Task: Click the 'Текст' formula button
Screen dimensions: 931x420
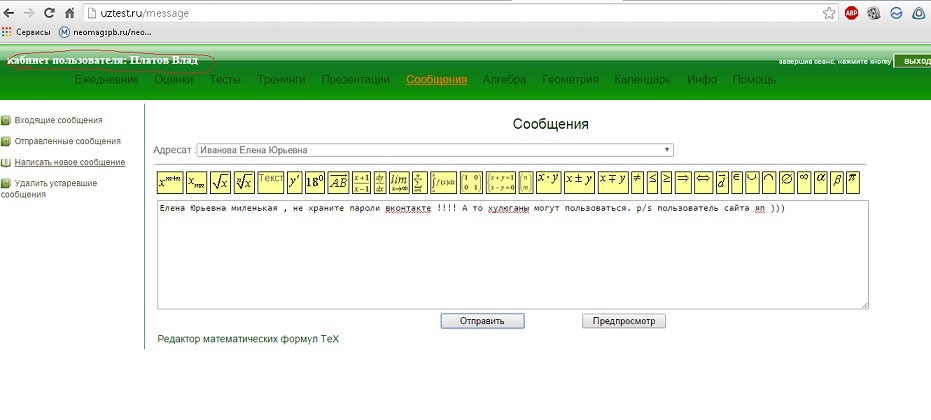Action: click(x=271, y=182)
